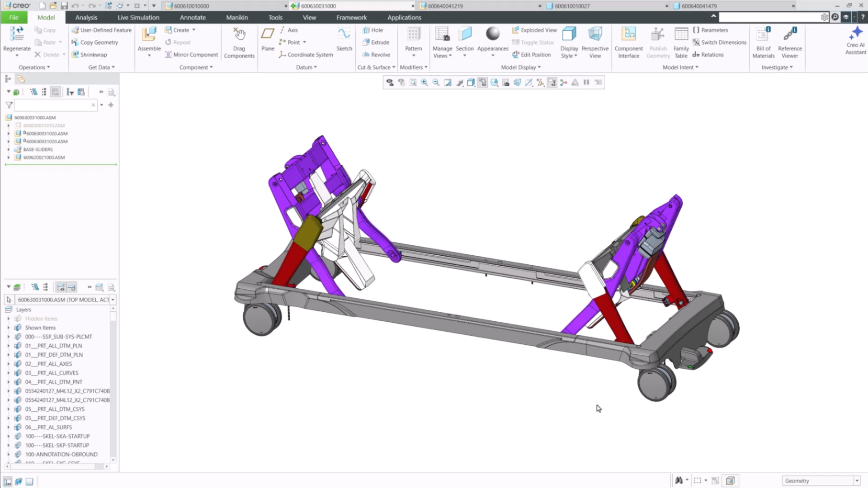
Task: Open the Geometry selection filter dropdown
Action: (857, 481)
